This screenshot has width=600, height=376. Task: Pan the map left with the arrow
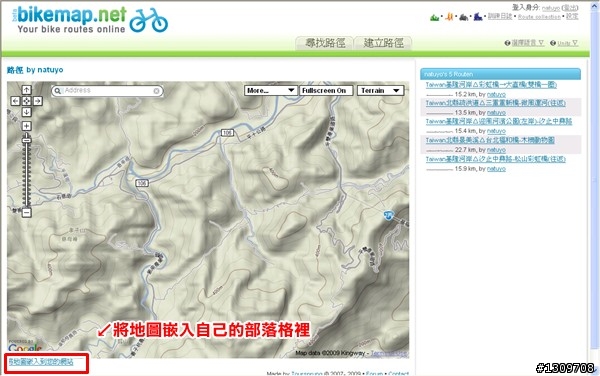click(x=15, y=101)
